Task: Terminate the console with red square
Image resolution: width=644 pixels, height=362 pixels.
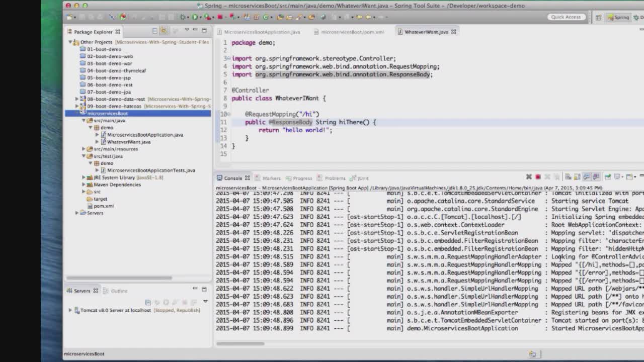Action: 538,177
